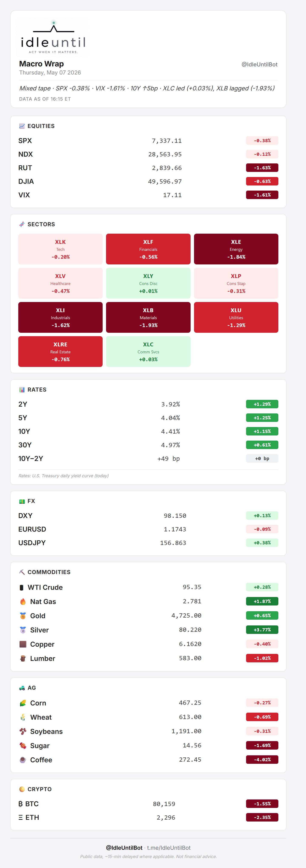Click the Gold medal icon
The image size is (306, 868).
pos(23,616)
